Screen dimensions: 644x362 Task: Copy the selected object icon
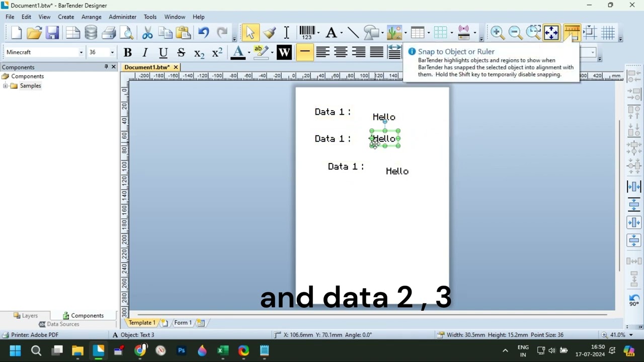(165, 33)
